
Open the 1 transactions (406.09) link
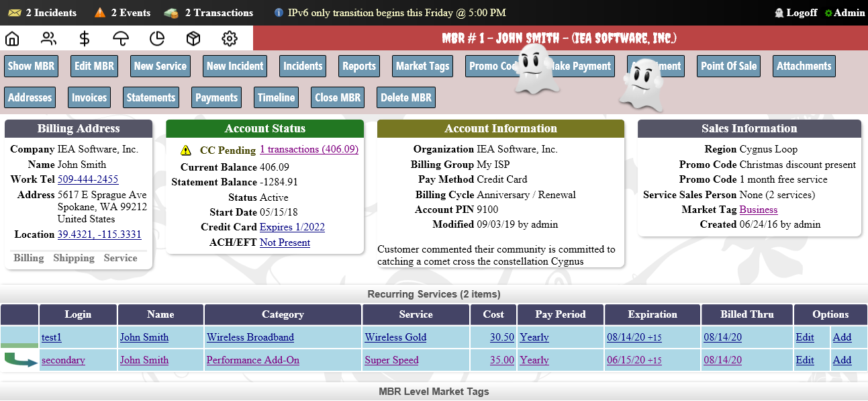point(309,149)
